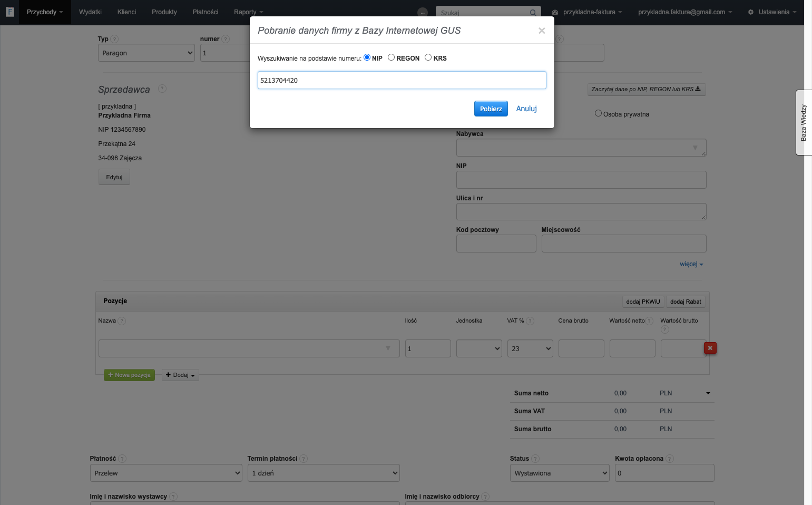Click the Fakturownia logo icon

[9, 12]
